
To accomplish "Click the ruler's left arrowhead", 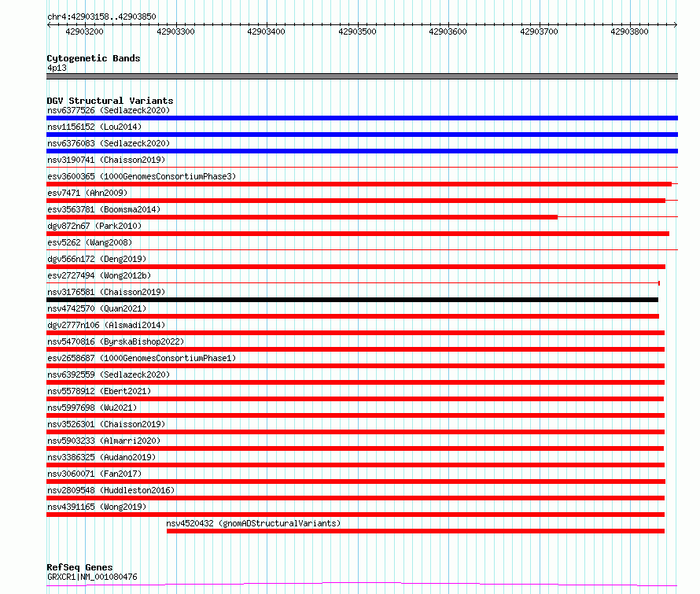I will 49,25.
